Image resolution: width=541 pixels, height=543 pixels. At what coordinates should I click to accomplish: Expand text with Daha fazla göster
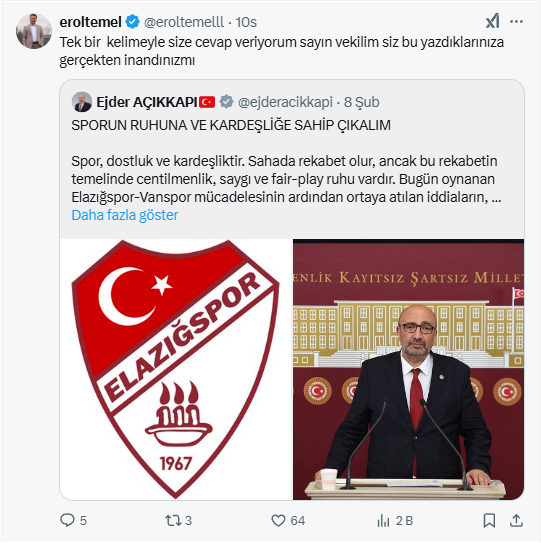coord(125,215)
